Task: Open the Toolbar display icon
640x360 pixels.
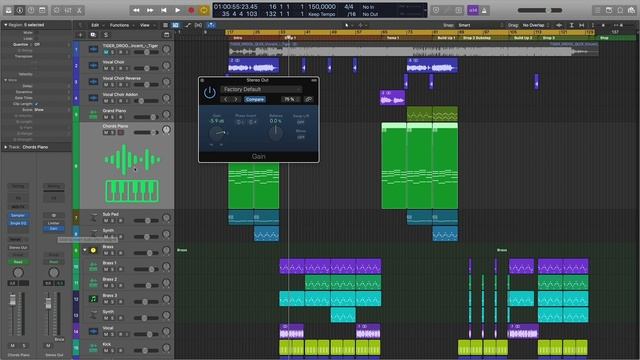Action: coord(42,10)
